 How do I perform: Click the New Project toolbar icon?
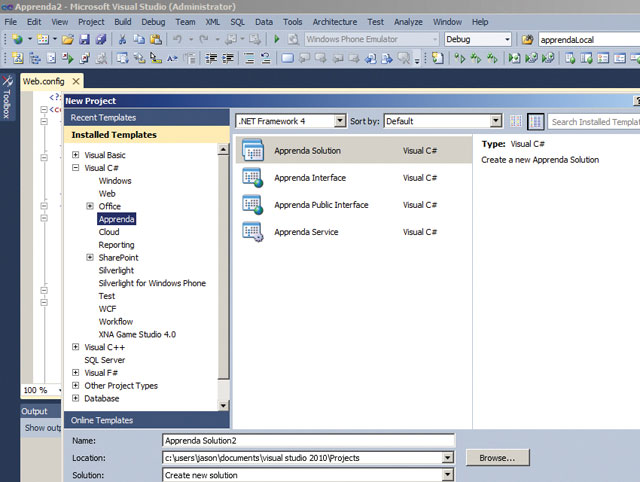[x=18, y=39]
